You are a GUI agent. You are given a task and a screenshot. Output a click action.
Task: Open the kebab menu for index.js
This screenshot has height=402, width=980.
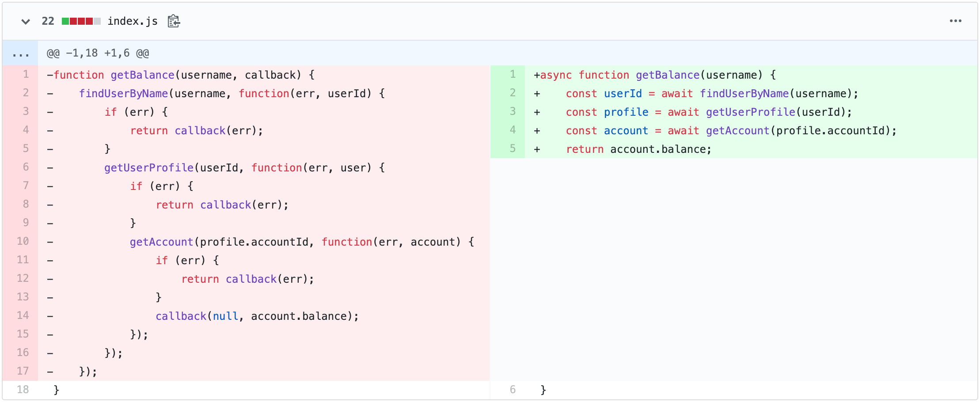(956, 21)
